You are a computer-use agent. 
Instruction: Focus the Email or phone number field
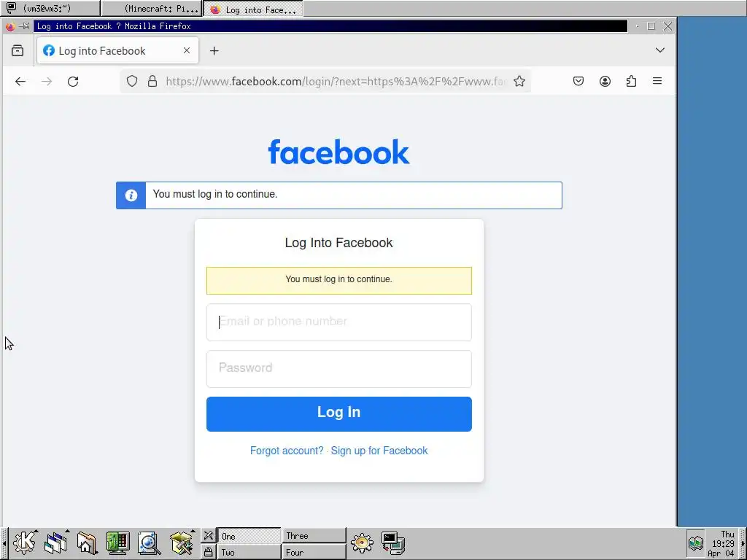339,322
